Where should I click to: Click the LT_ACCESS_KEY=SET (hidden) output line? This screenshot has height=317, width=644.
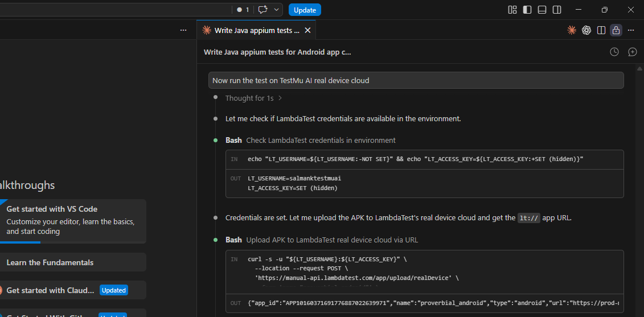pos(293,188)
